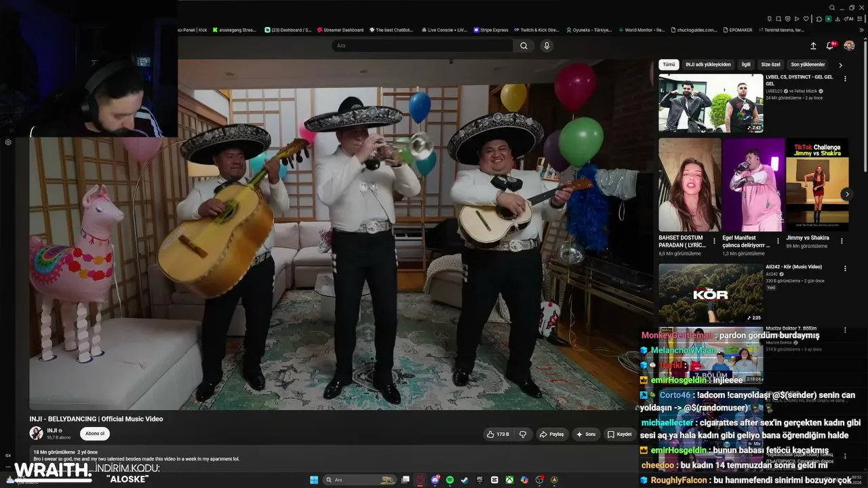This screenshot has height=488, width=868.
Task: Open options menu for Ati242 Kör video
Action: (845, 268)
